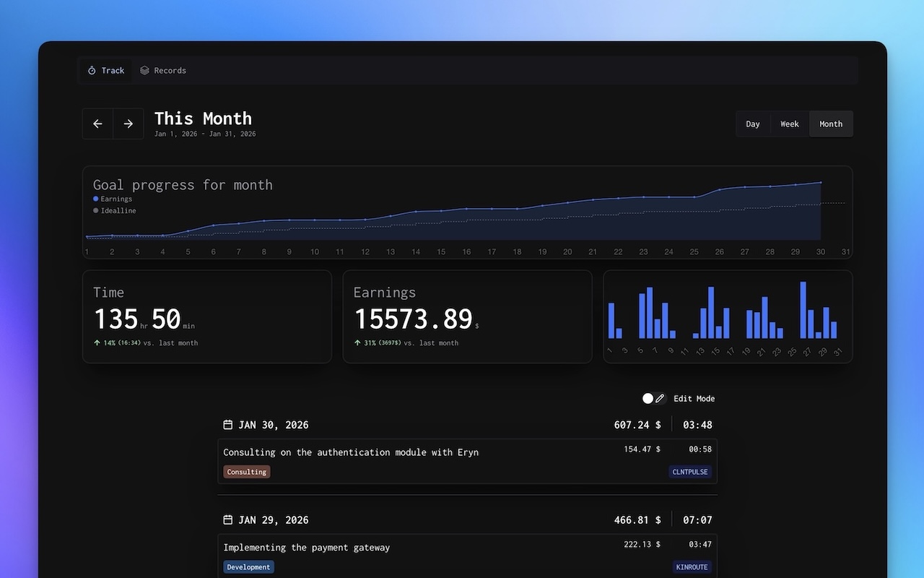Click the CLNTPULSE project tag
Viewport: 924px width, 578px height.
point(691,472)
